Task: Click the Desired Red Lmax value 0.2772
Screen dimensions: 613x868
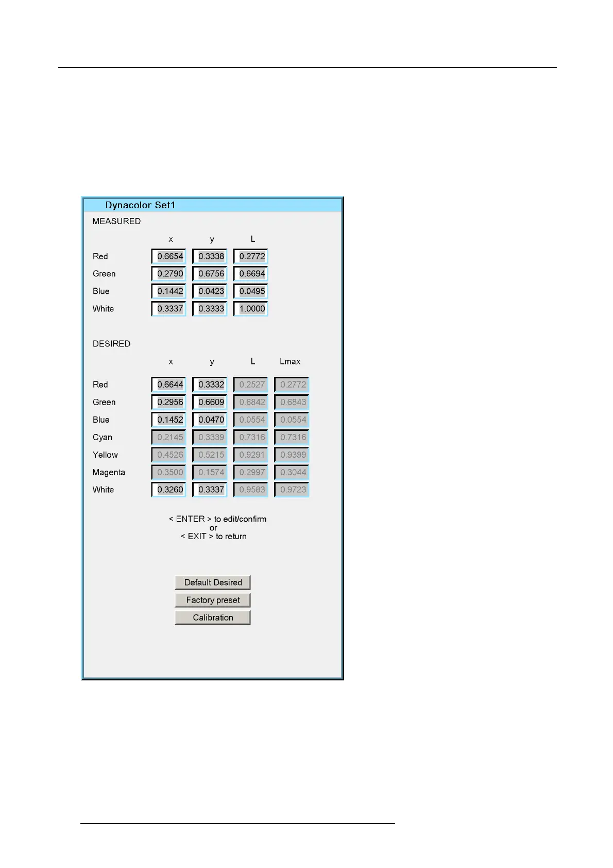Action: [x=292, y=385]
